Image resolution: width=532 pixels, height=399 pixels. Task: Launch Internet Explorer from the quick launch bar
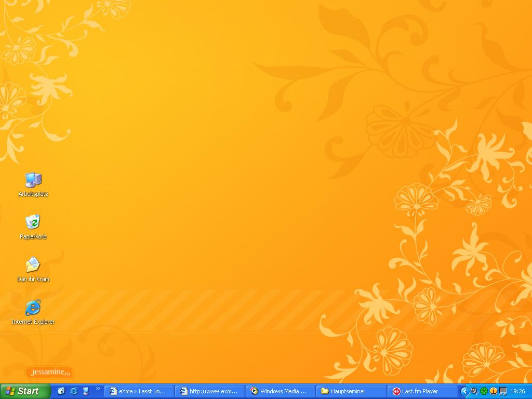click(x=73, y=391)
